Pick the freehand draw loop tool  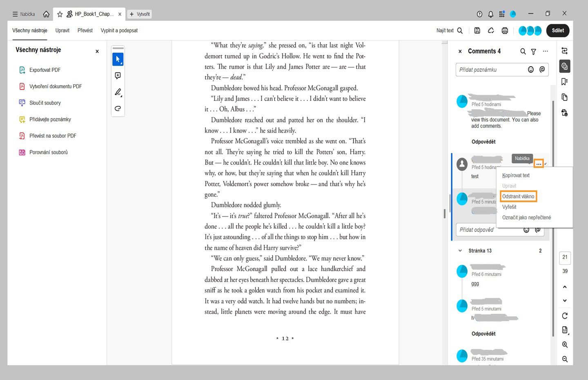point(118,108)
